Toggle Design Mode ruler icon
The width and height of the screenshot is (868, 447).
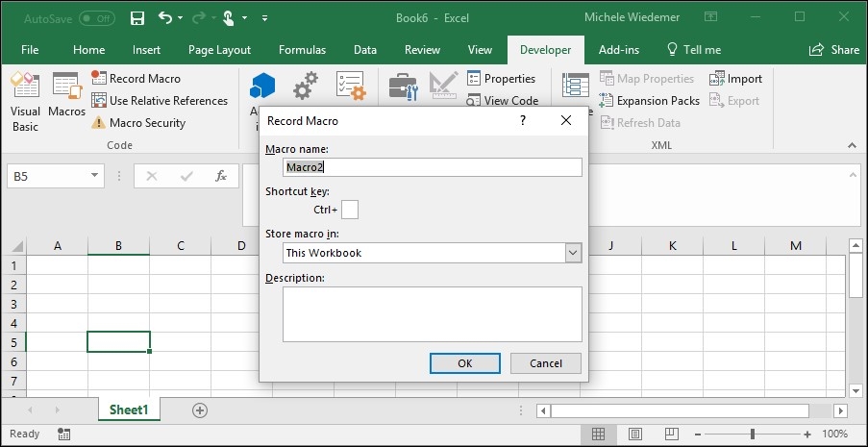pyautogui.click(x=443, y=86)
